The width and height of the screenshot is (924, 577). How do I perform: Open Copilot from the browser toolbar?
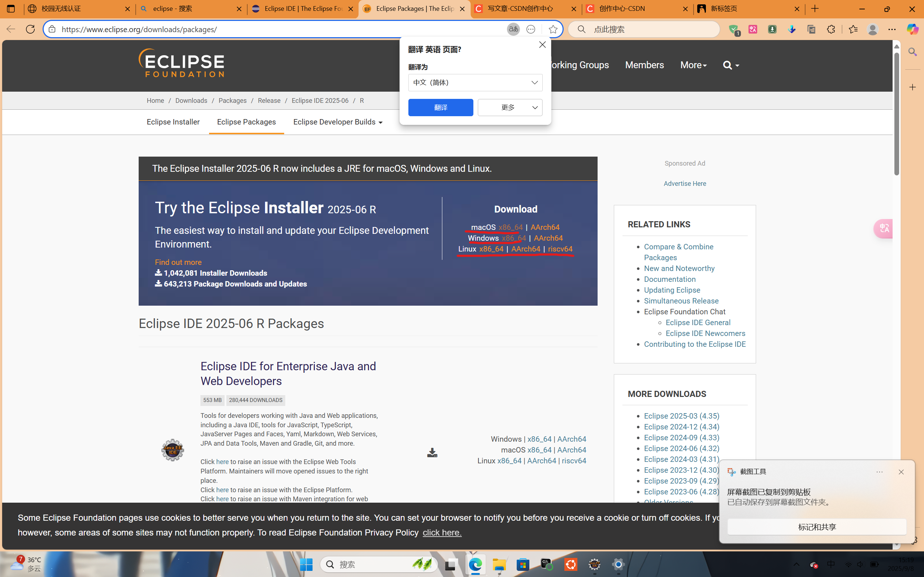(913, 29)
